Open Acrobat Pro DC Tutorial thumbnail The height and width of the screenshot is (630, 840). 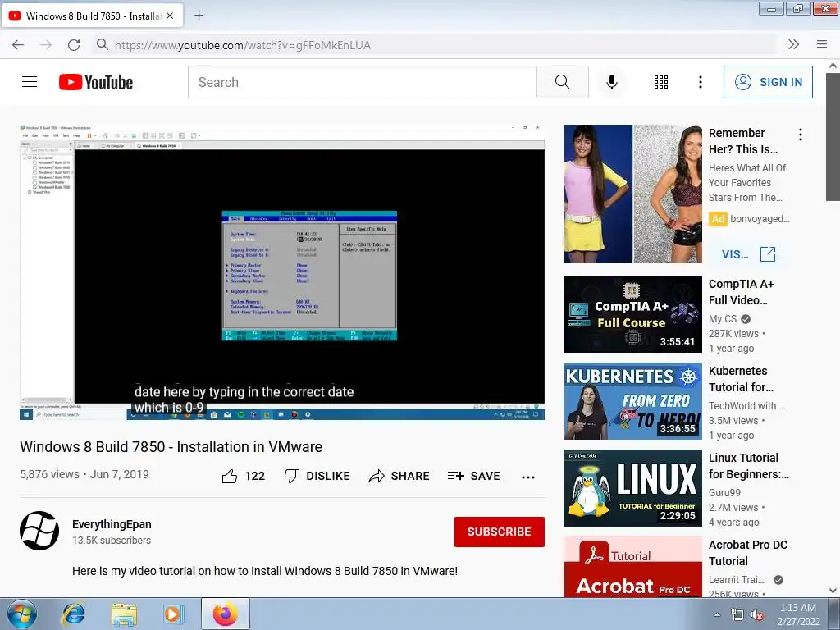(x=632, y=567)
